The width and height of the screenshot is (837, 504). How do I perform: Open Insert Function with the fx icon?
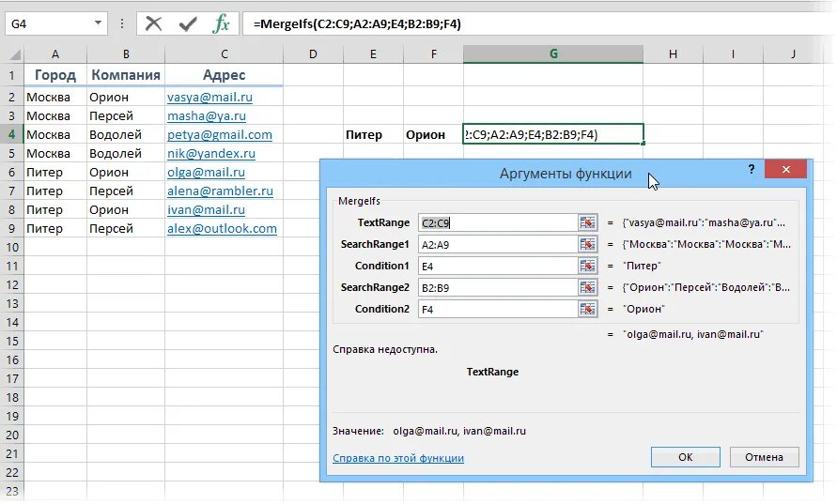221,23
